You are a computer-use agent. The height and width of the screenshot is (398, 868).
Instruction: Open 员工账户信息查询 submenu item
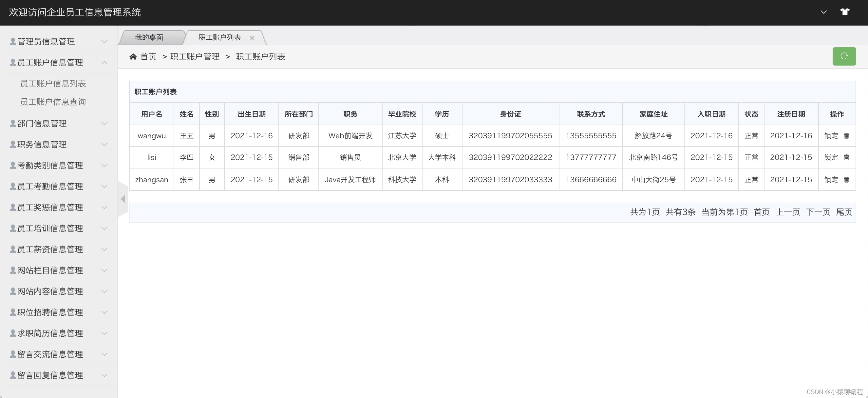click(53, 102)
